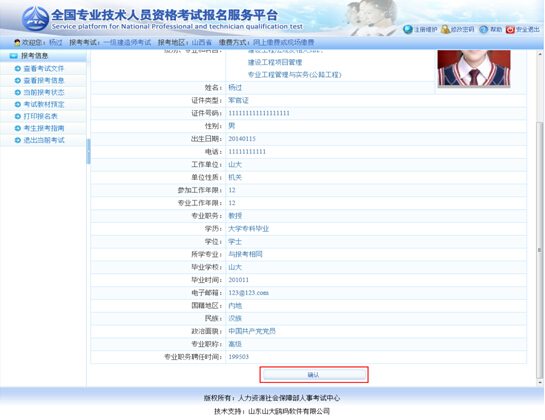
Task: Click the 专业职务聘任时间 value 199503
Action: 238,357
